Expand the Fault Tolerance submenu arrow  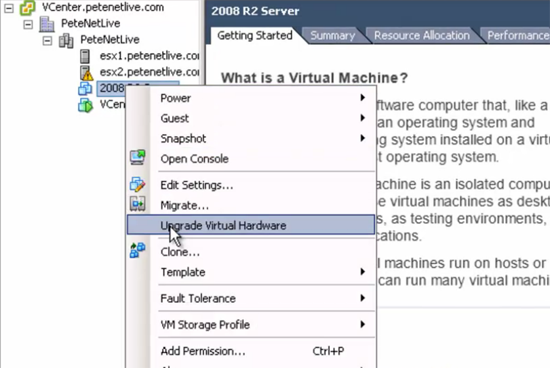[x=363, y=298]
